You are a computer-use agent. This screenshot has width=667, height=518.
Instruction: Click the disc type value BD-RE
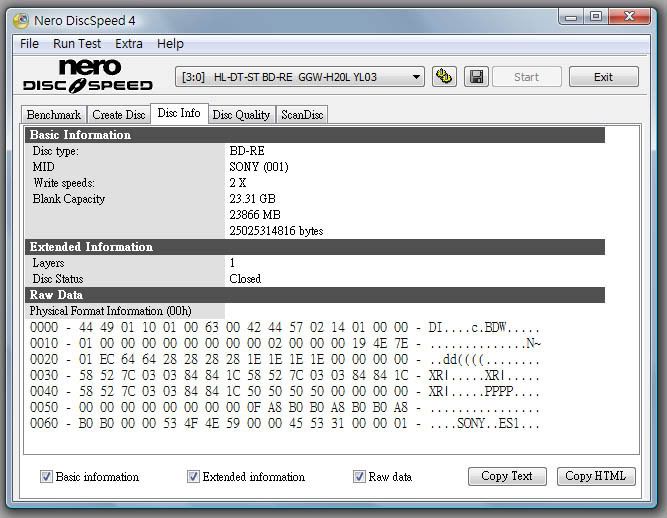(x=247, y=151)
